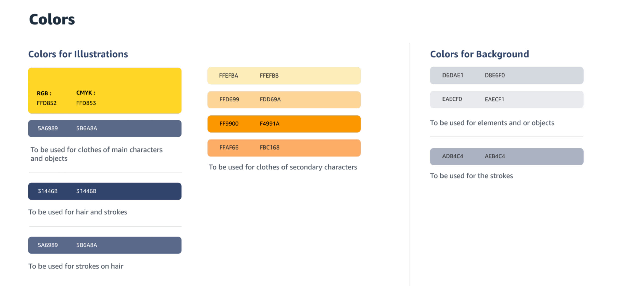Click the CMYK value FFD853 on yellow swatch
644x294 pixels.
(86, 103)
